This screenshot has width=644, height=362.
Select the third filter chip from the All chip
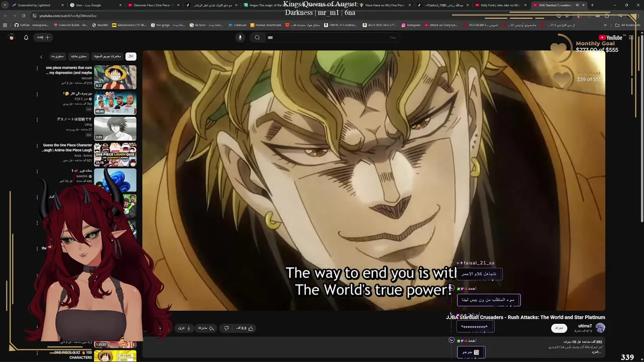(78, 56)
